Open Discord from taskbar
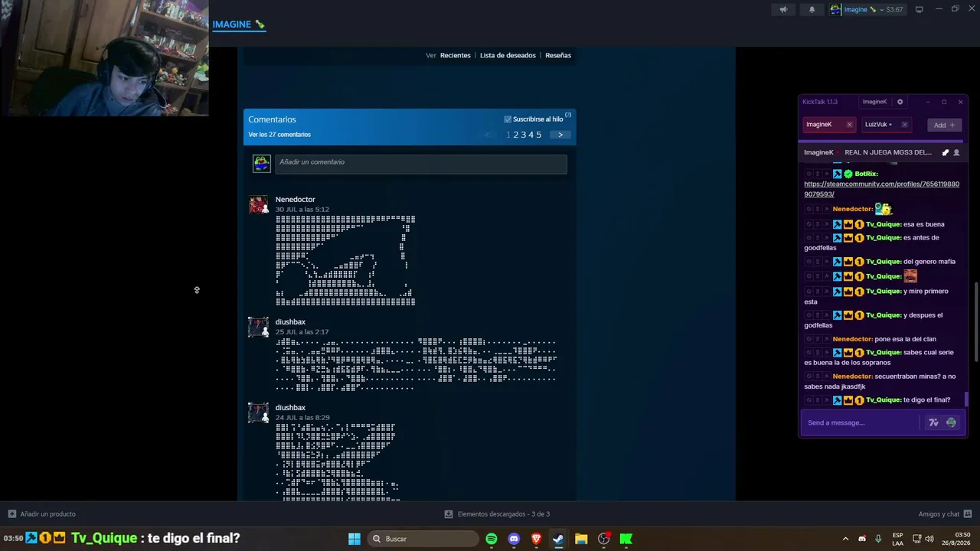The width and height of the screenshot is (980, 551). (x=514, y=539)
